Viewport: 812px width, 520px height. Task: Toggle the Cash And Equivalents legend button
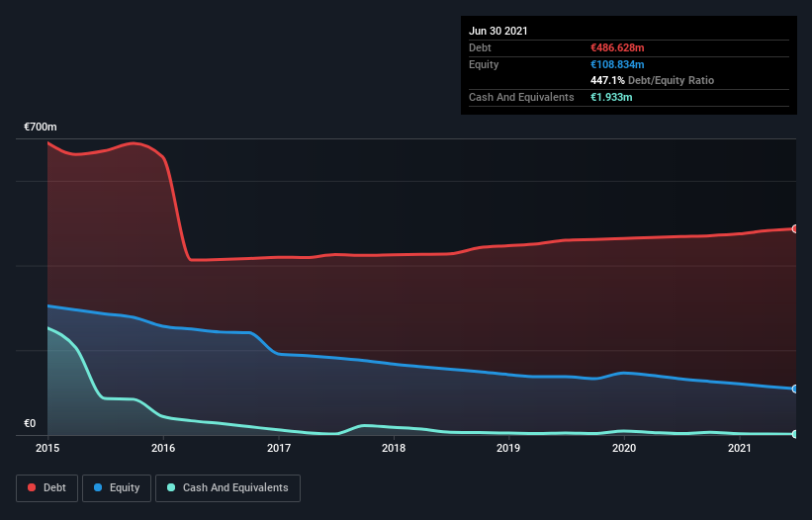tap(227, 488)
